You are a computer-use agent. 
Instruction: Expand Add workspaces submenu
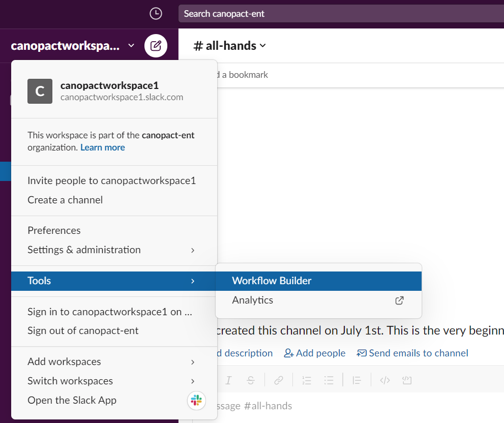click(193, 362)
